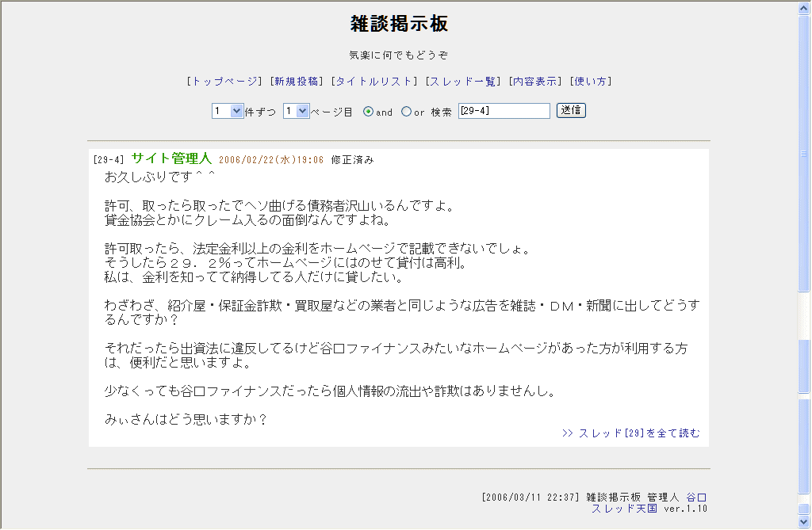Click the 検索 search text field
Viewport: 812px width, 530px height.
(504, 111)
